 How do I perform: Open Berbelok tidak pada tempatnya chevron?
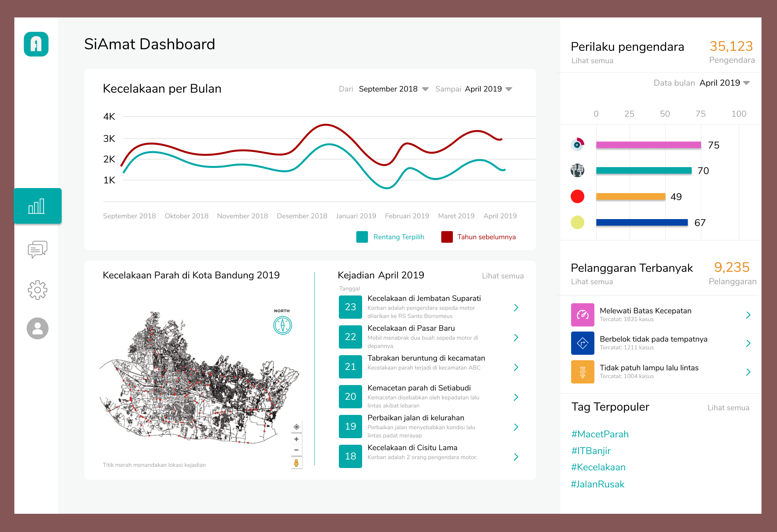pos(748,343)
